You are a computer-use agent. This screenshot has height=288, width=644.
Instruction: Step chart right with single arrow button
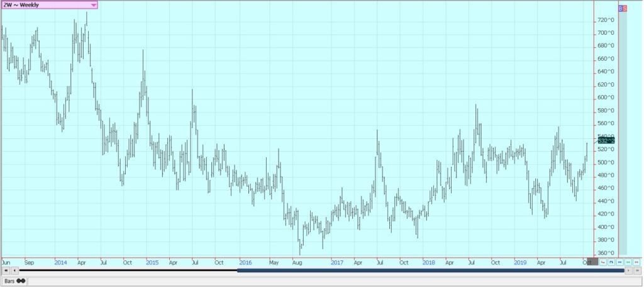pyautogui.click(x=628, y=271)
